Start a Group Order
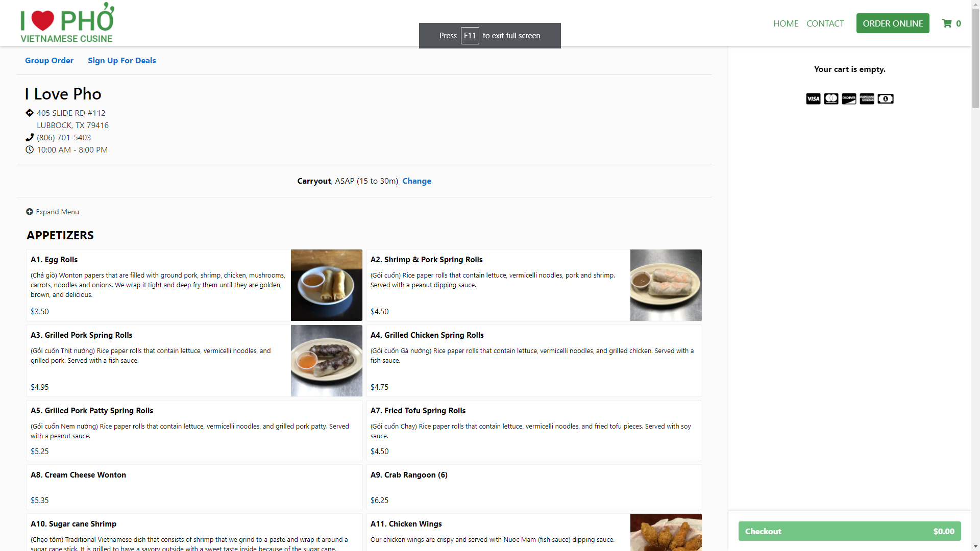The width and height of the screenshot is (980, 551). (49, 61)
